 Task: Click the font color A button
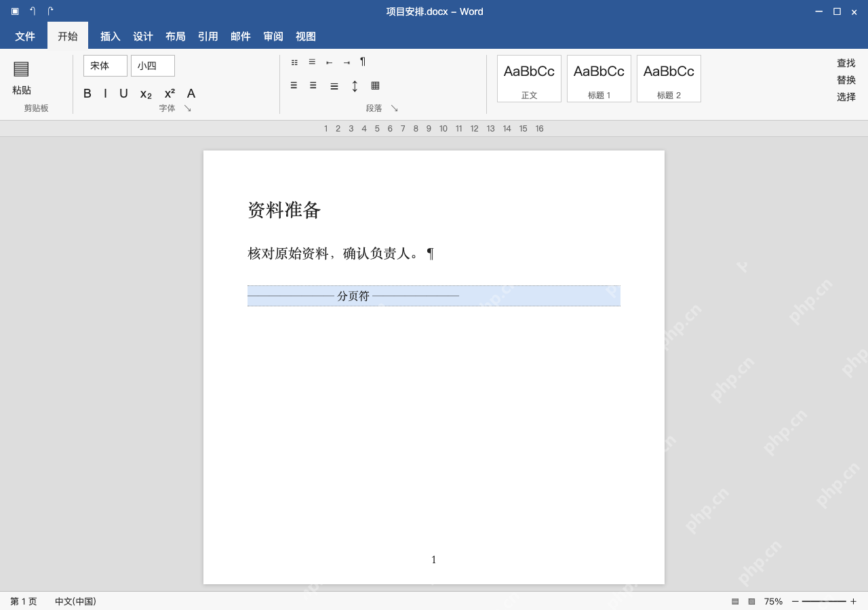(191, 94)
